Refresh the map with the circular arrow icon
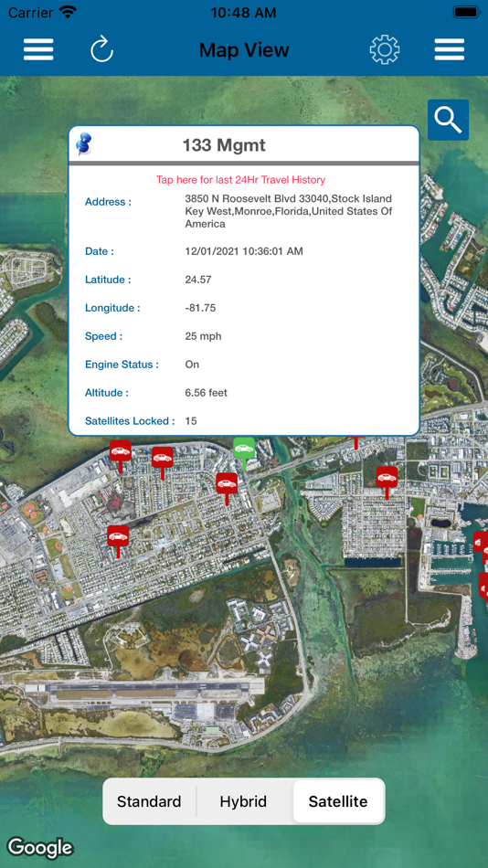The image size is (488, 868). click(x=102, y=50)
